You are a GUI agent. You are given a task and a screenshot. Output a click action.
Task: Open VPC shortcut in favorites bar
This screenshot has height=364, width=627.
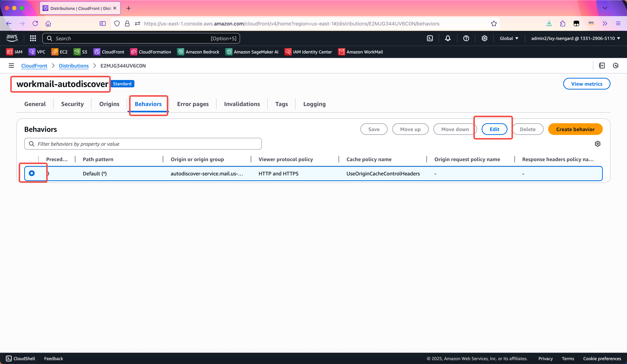(37, 52)
